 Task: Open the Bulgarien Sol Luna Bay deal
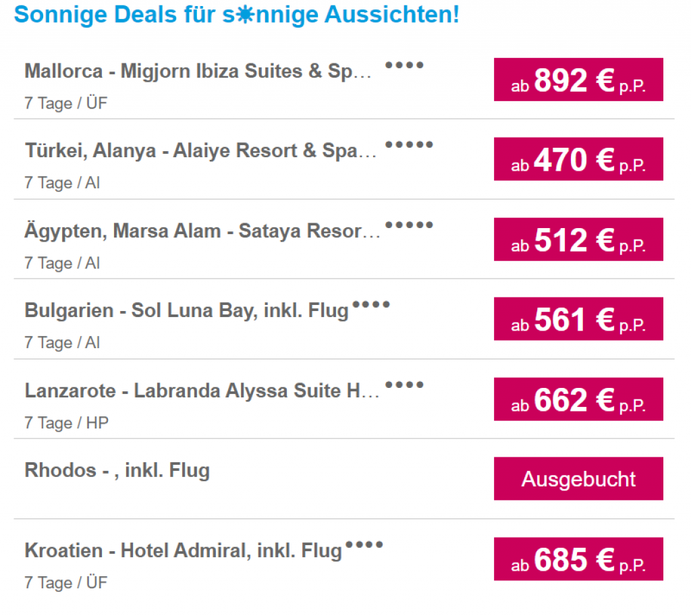pos(186,310)
